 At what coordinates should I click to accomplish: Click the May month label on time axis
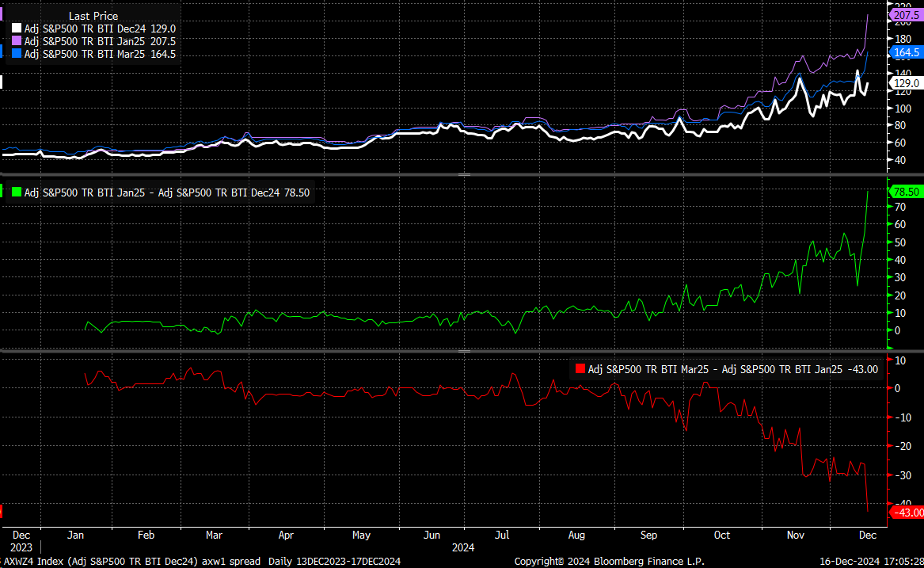[361, 535]
